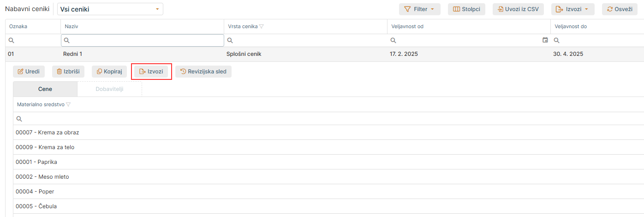Click the Uredi edit button
The height and width of the screenshot is (217, 644).
pos(29,72)
